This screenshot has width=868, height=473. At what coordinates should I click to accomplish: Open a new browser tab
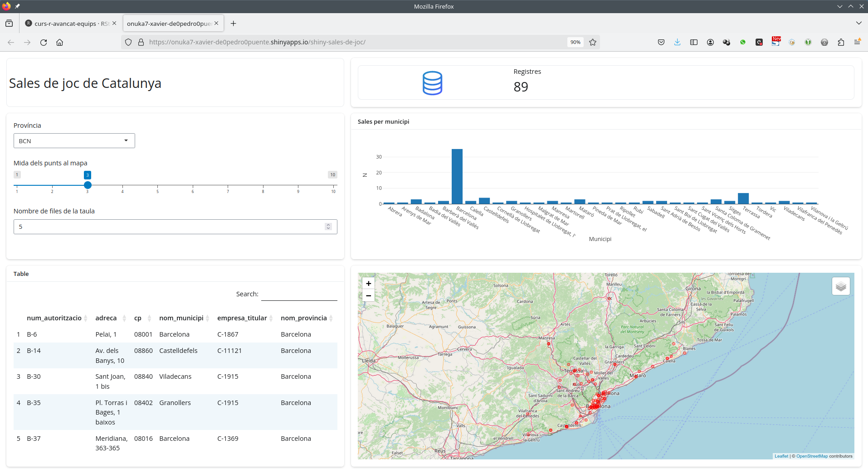point(233,24)
